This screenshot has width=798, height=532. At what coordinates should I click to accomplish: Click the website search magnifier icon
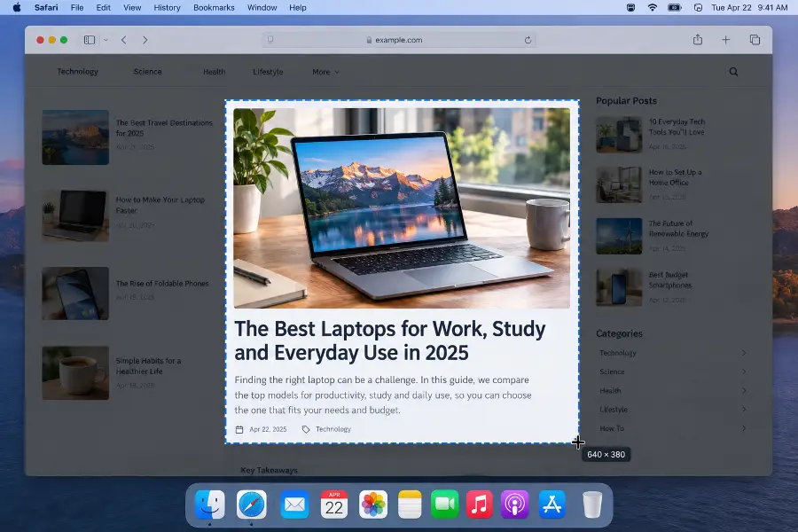tap(733, 72)
